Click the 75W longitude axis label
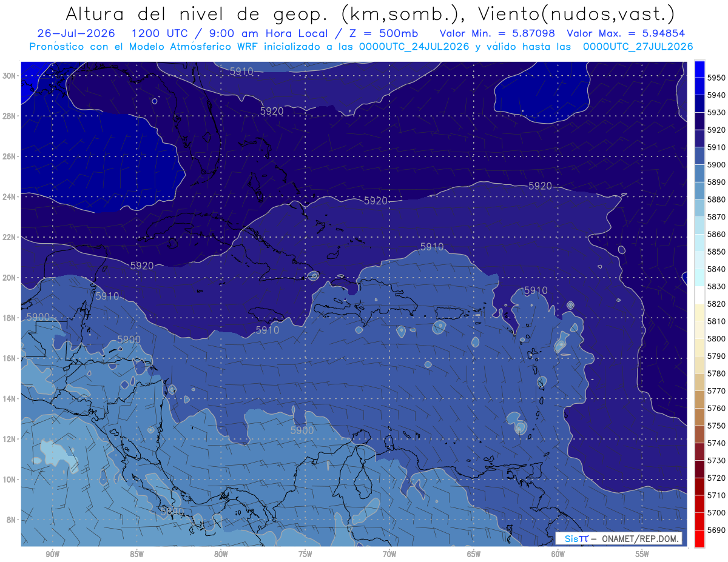 click(x=305, y=554)
